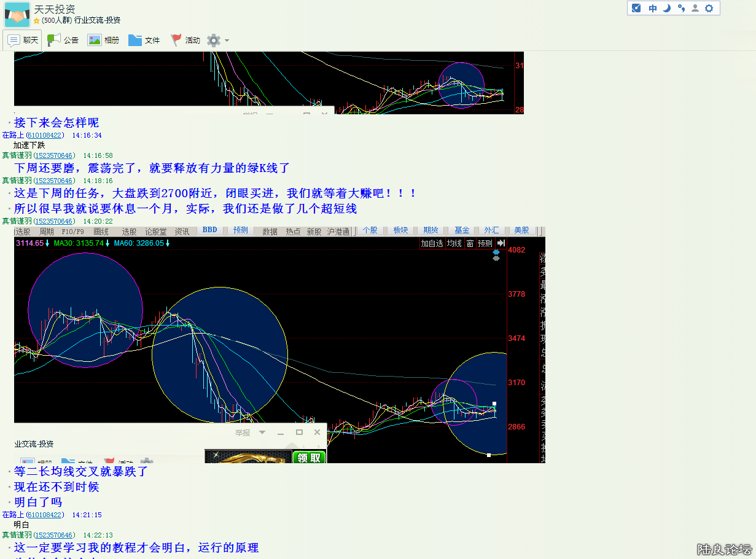Toggle the half-moon full/half width mode
Image resolution: width=756 pixels, height=559 pixels.
pyautogui.click(x=666, y=8)
